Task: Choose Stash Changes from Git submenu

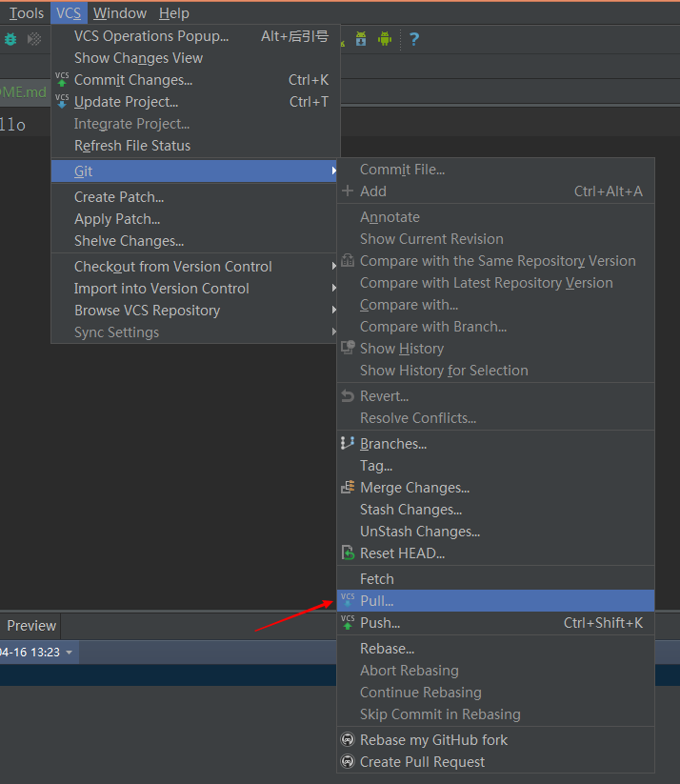Action: 495,510
